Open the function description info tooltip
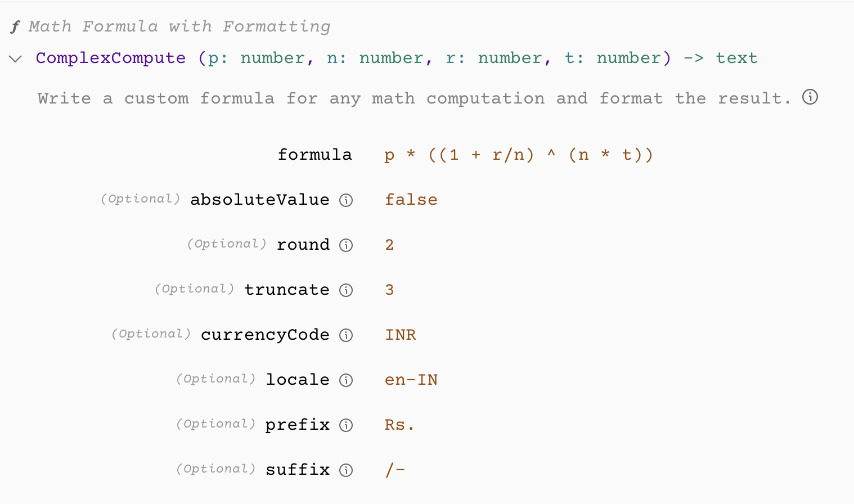The image size is (854, 504). click(x=810, y=97)
